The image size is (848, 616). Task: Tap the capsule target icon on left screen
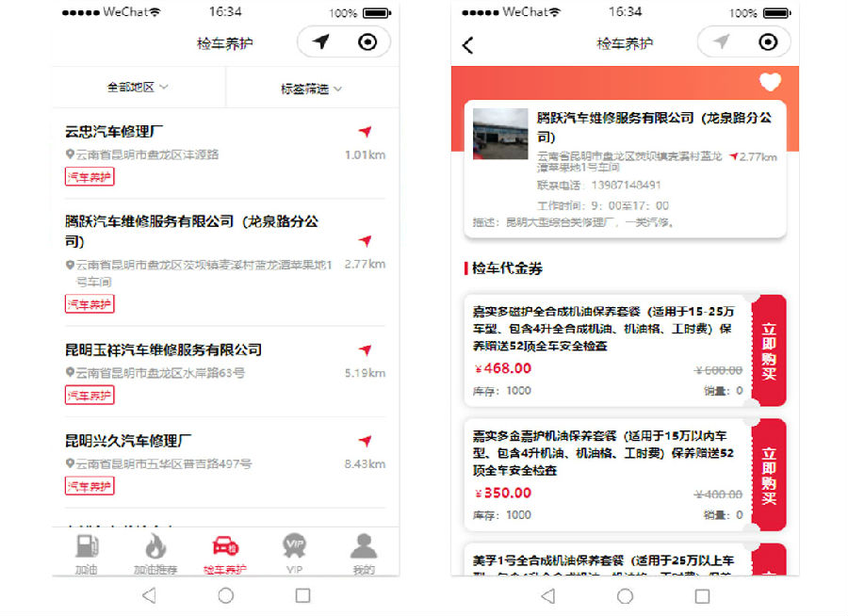(x=367, y=42)
